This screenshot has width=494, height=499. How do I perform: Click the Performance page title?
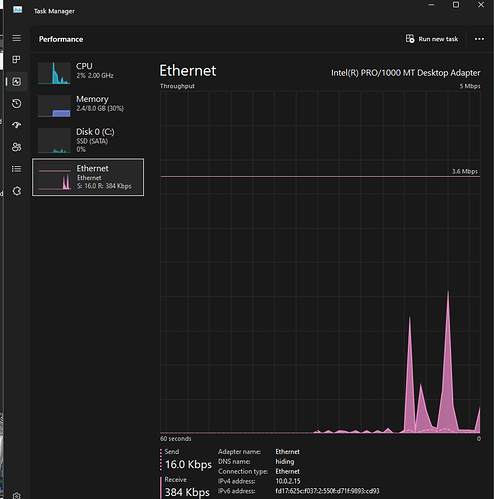tap(61, 39)
